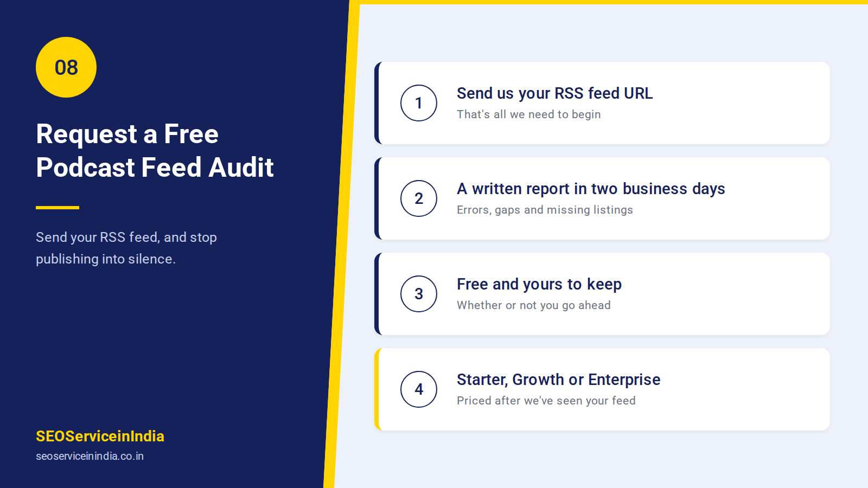The height and width of the screenshot is (488, 868).
Task: Click the step 1 circle icon
Action: coord(419,103)
